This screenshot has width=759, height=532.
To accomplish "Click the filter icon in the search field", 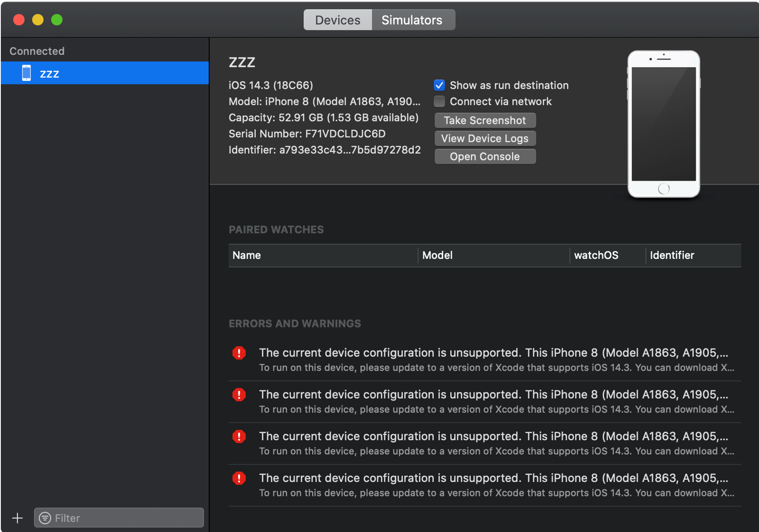I will click(x=45, y=518).
